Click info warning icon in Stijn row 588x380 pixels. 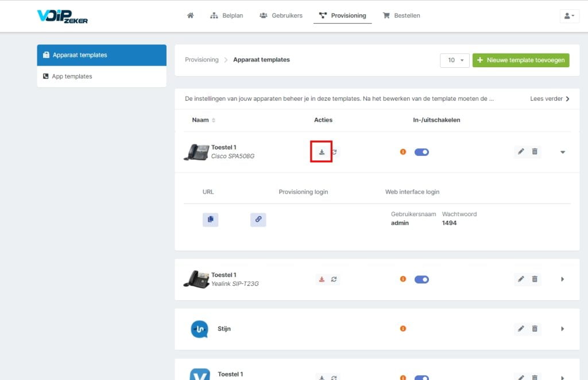(403, 329)
